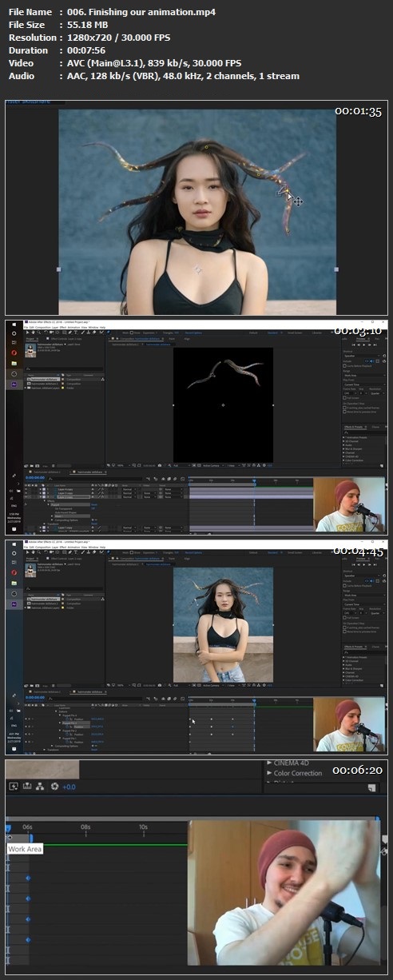Click the lowest blue keyframe diamond near 06s
The image size is (393, 980).
tap(28, 941)
